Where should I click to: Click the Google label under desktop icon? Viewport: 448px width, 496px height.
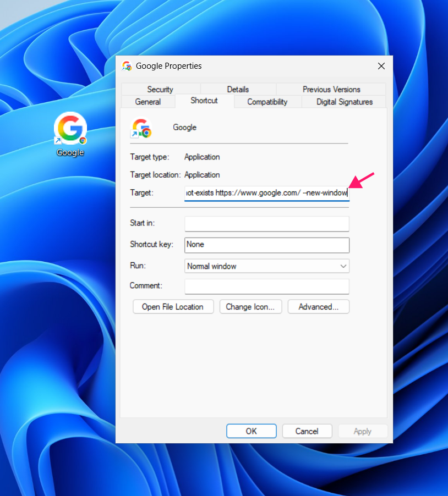tap(70, 152)
